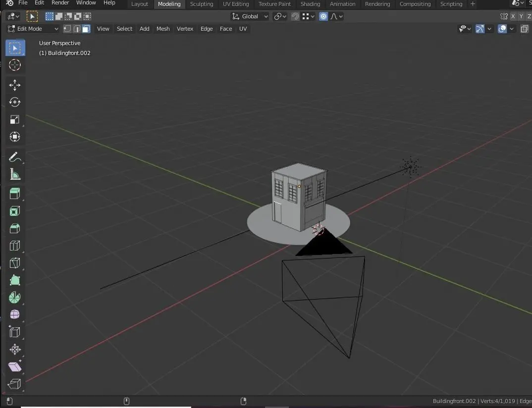This screenshot has height=408, width=532.
Task: Set selection mode to new selection
Action: [x=50, y=16]
